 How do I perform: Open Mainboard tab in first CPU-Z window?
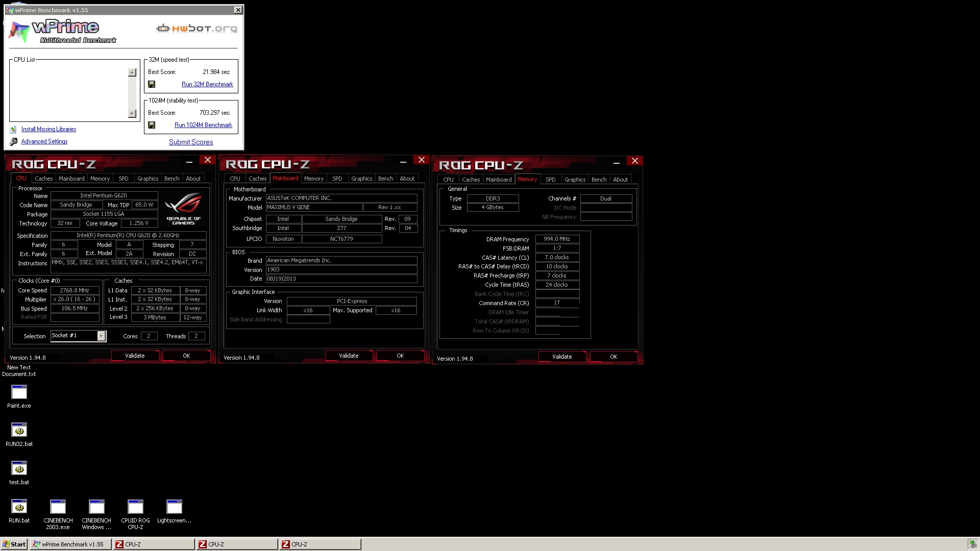[x=71, y=179]
